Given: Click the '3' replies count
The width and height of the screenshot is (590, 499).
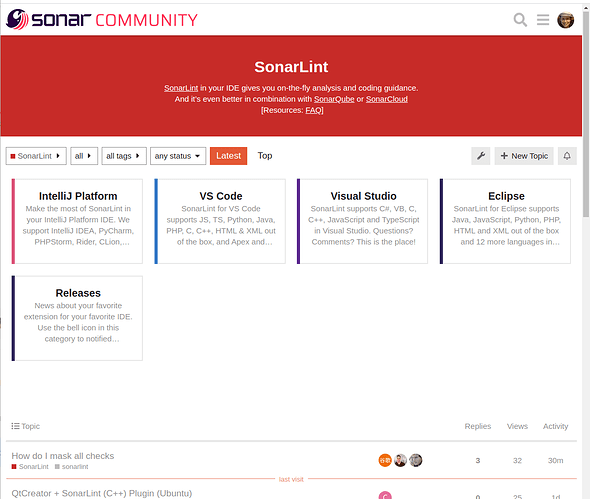Looking at the screenshot, I should pyautogui.click(x=477, y=460).
